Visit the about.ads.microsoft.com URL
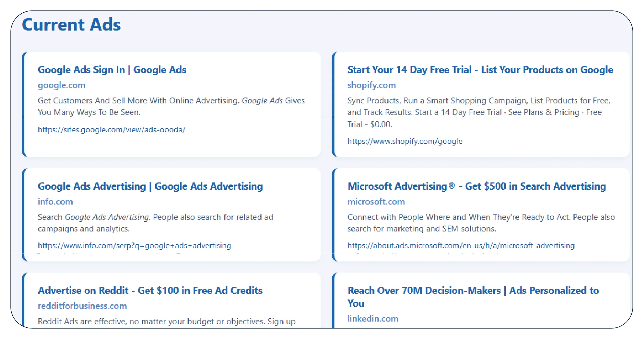Screen dimensions: 644x339 point(461,246)
